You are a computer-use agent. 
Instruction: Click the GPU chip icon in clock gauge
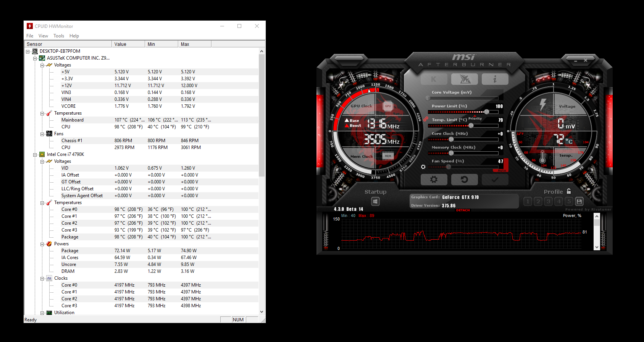pos(388,106)
